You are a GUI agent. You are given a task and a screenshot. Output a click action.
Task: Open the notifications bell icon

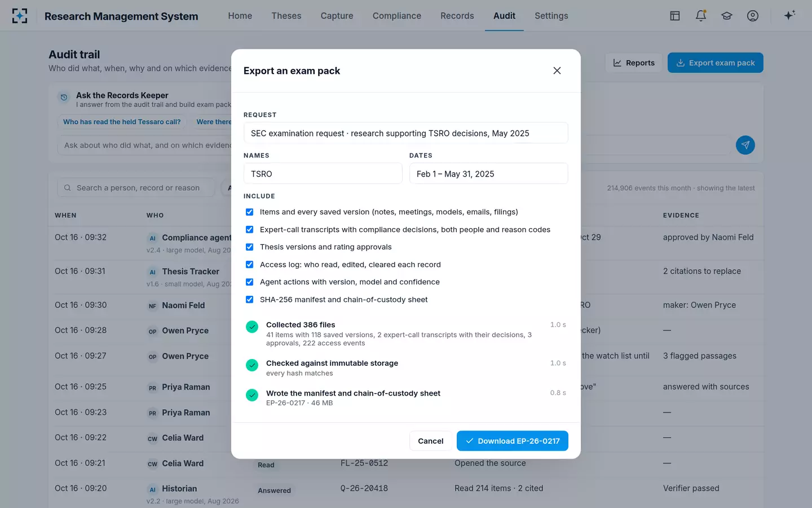tap(701, 16)
